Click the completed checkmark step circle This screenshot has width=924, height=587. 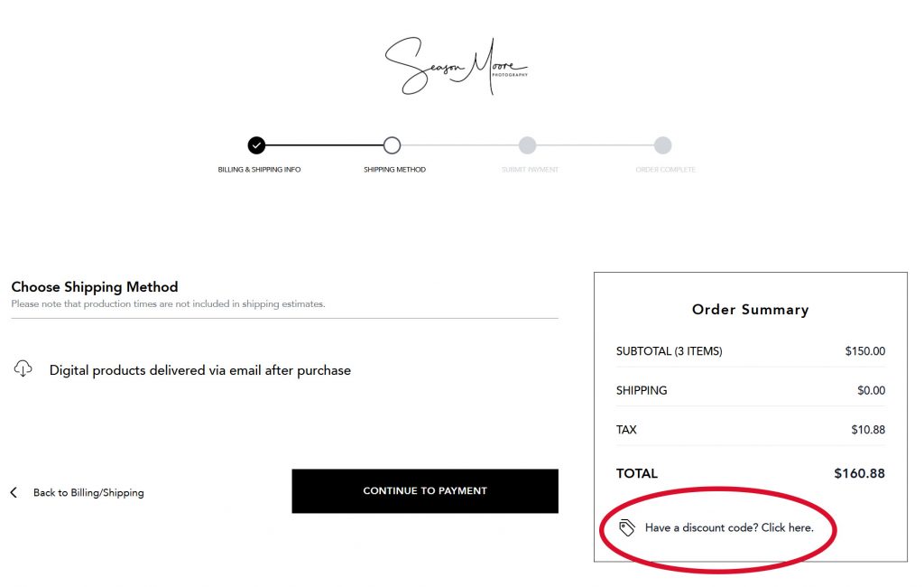(256, 145)
